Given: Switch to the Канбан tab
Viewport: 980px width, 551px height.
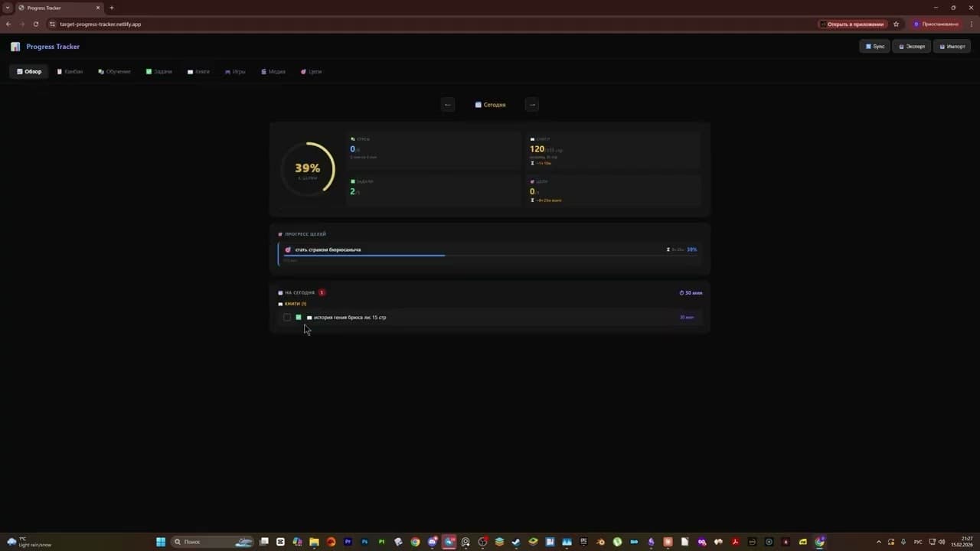Looking at the screenshot, I should 70,71.
